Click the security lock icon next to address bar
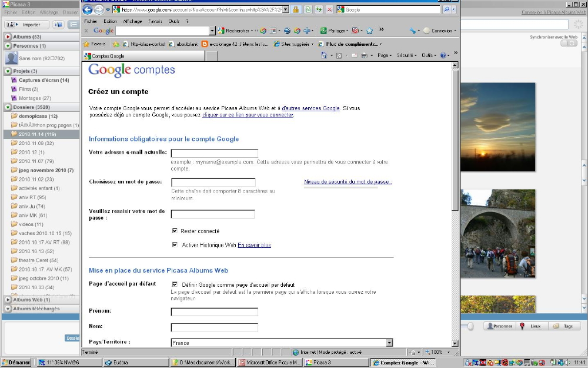The width and height of the screenshot is (588, 368). coord(296,10)
